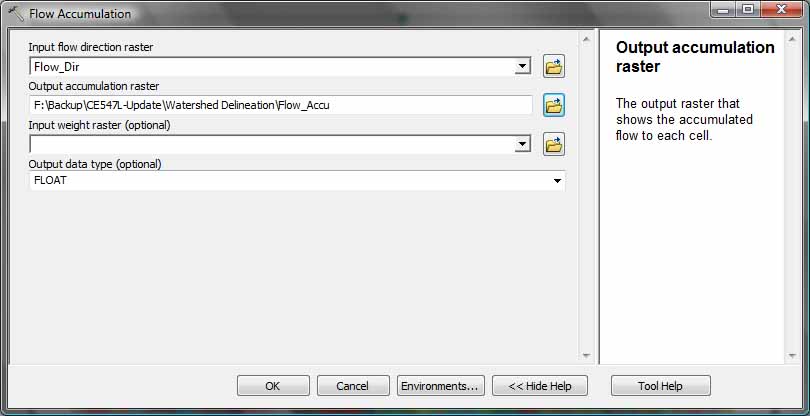Click the hammer icon in the title bar
The image size is (810, 416).
coord(16,13)
